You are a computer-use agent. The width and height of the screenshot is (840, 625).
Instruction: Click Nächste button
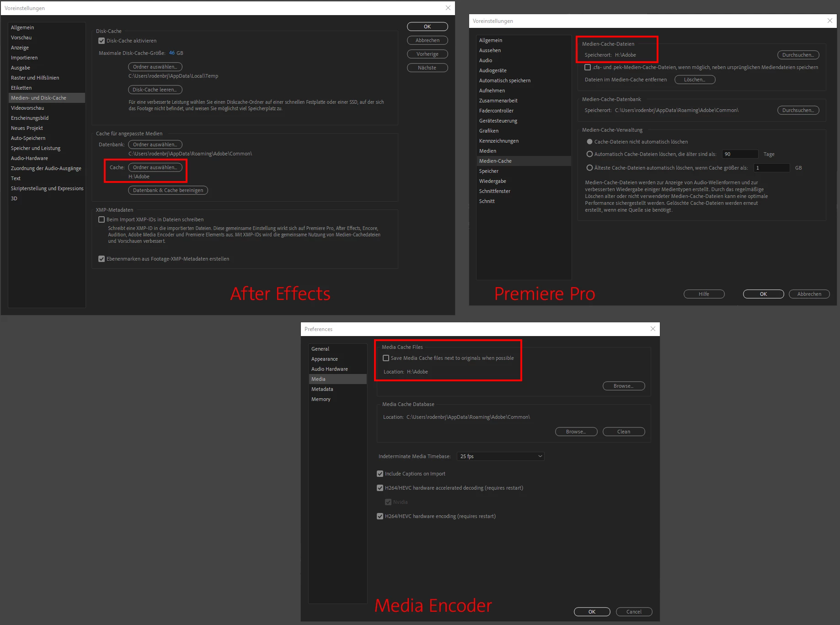click(427, 68)
